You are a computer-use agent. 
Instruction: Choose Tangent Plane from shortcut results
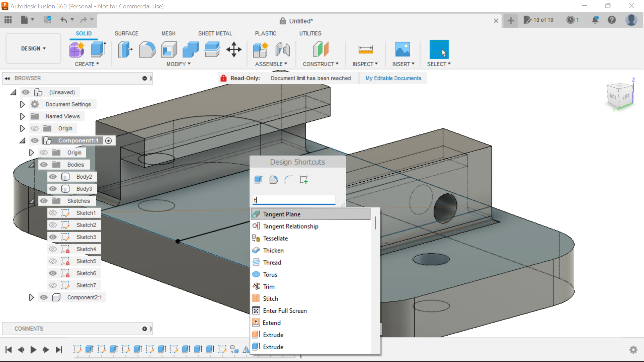point(311,214)
